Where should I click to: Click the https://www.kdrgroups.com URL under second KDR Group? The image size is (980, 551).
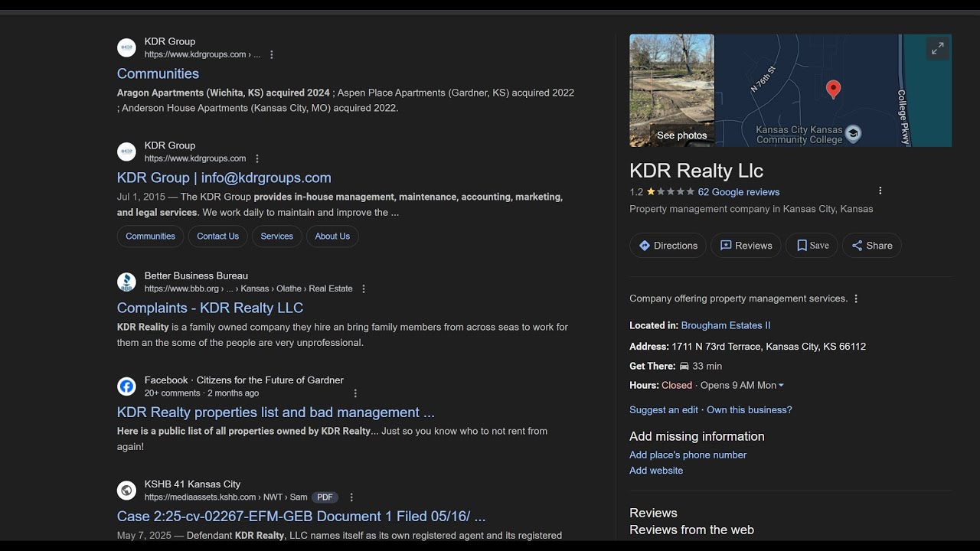point(195,158)
